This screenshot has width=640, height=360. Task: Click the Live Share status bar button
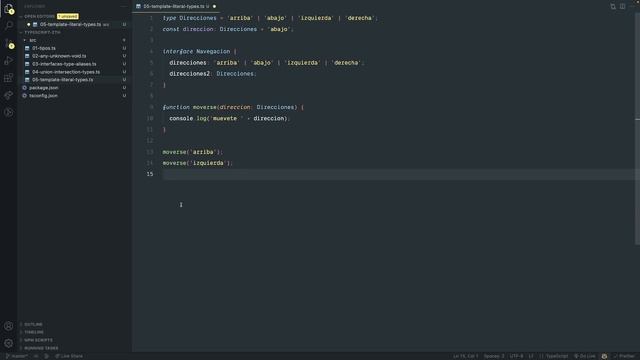[x=69, y=356]
